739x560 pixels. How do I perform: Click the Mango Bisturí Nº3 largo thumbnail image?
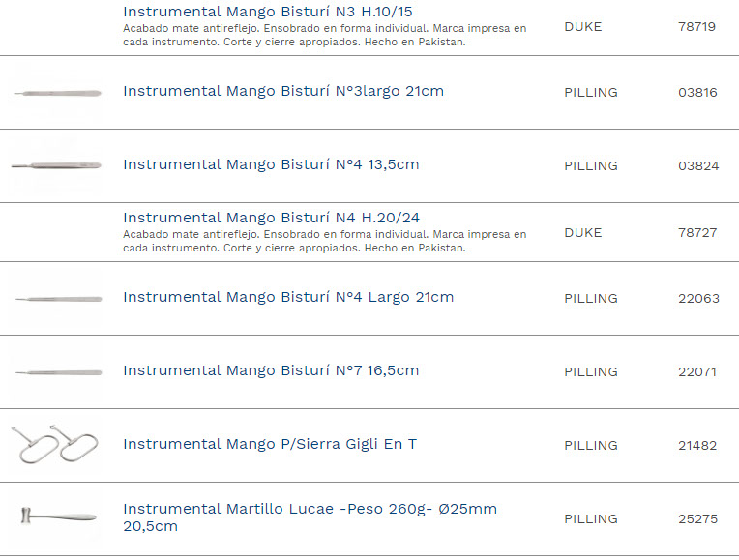55,93
